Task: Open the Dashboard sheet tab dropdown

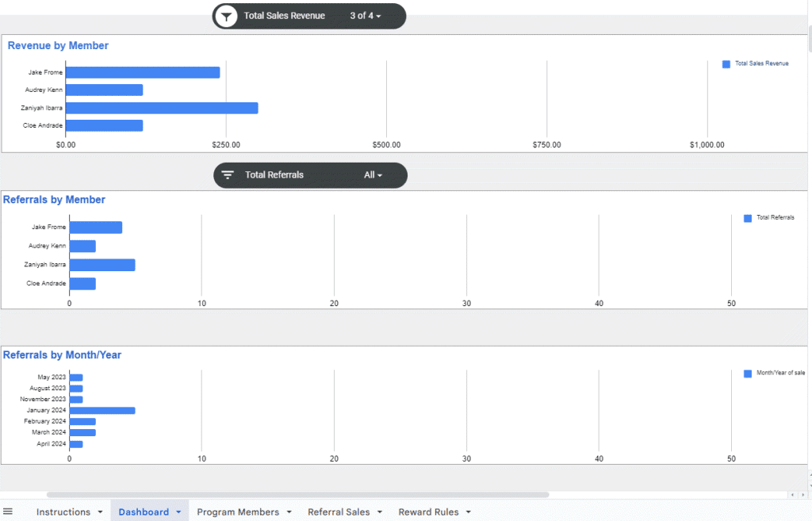Action: click(178, 511)
